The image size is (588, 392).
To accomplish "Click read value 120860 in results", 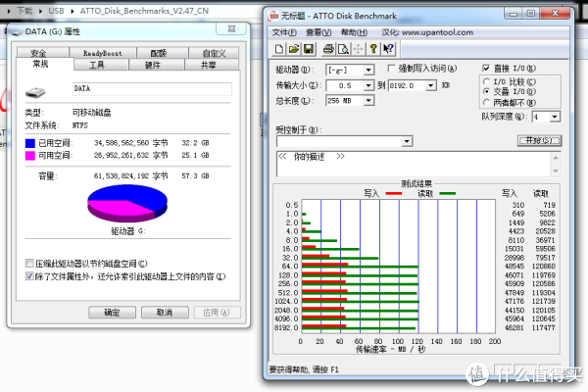I will tap(544, 267).
